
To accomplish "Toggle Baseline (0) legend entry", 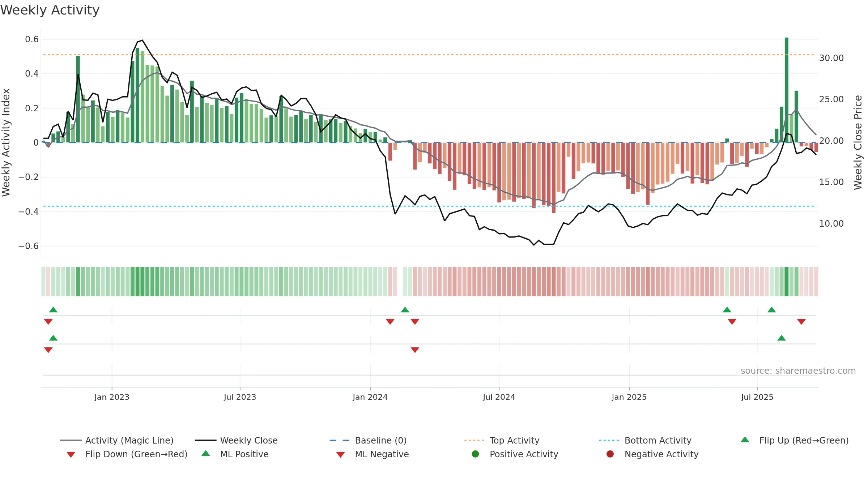I will (368, 440).
